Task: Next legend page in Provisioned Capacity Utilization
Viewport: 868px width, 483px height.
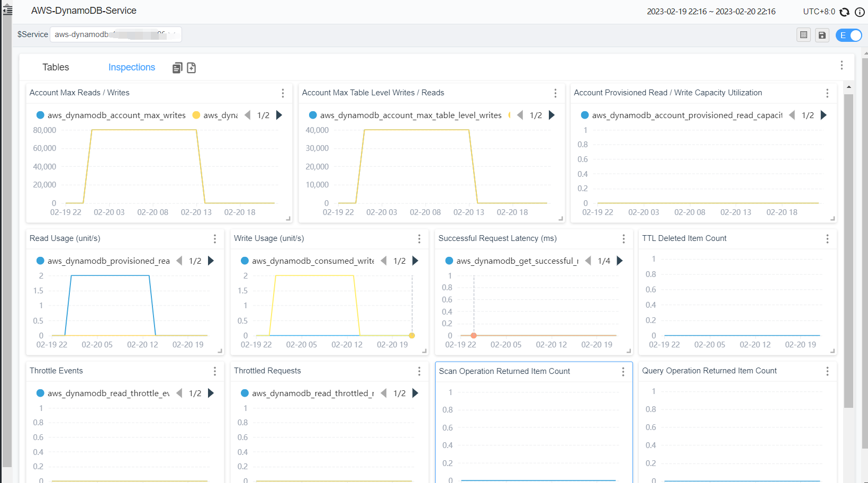Action: pos(824,115)
